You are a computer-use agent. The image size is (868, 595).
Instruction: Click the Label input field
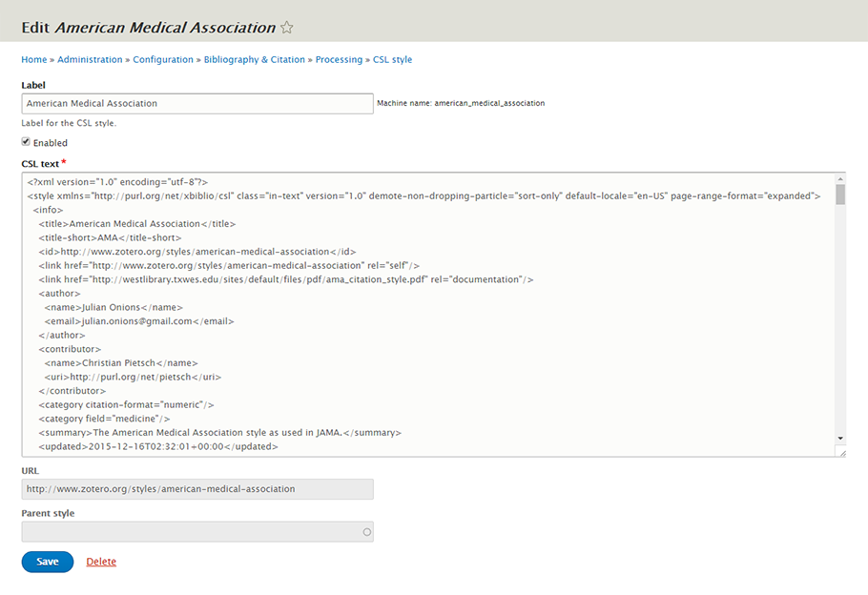pyautogui.click(x=197, y=104)
